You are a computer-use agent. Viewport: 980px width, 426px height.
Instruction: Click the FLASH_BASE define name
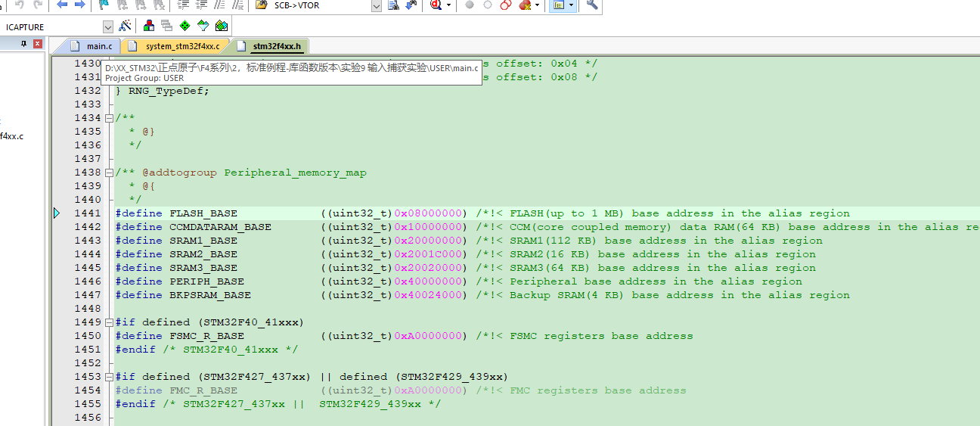coord(203,213)
